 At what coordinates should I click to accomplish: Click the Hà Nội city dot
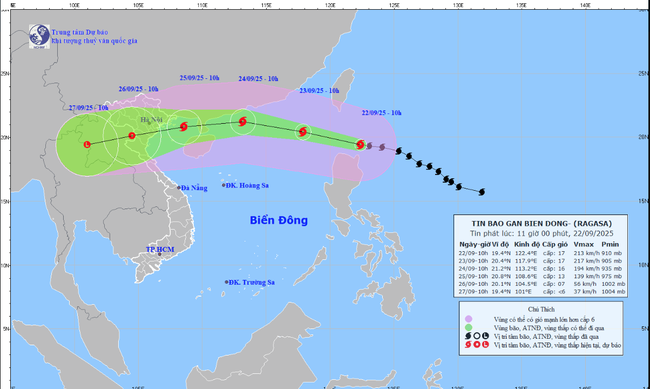pyautogui.click(x=149, y=123)
